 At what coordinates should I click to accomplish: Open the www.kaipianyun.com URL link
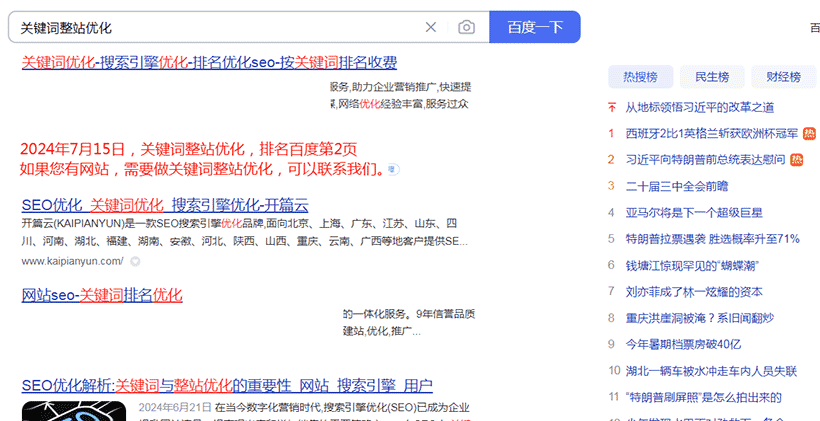point(72,261)
